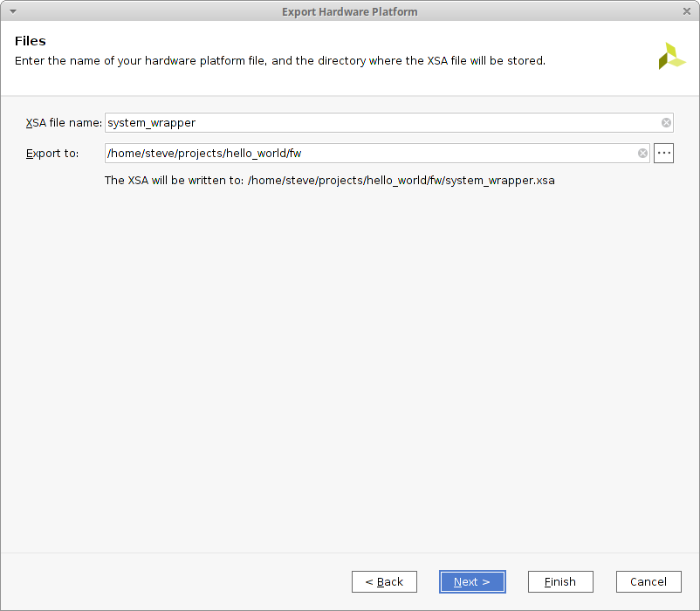The width and height of the screenshot is (700, 611).
Task: Click the Files page heading
Action: (x=31, y=41)
